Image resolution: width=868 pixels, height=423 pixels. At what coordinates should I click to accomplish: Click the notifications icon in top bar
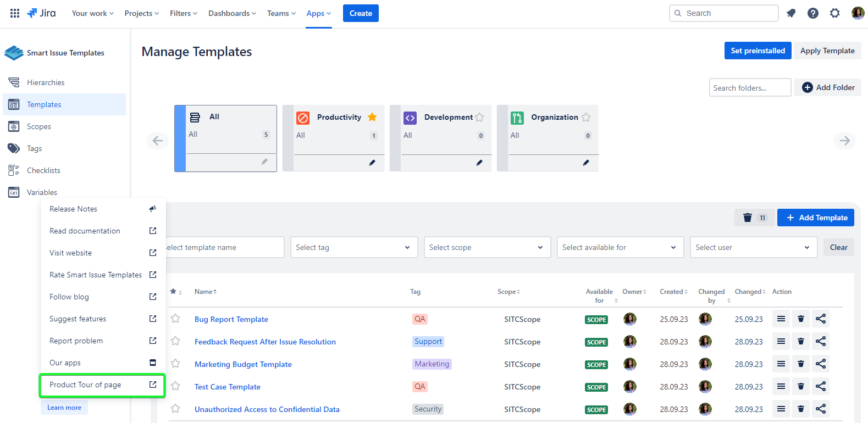[791, 13]
